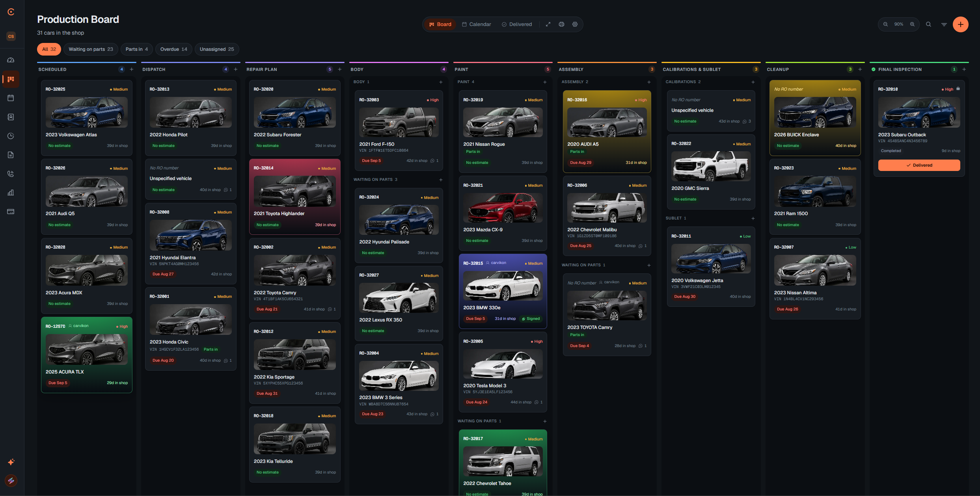980x496 pixels.
Task: Add a card to the Scheduled column
Action: (132, 69)
